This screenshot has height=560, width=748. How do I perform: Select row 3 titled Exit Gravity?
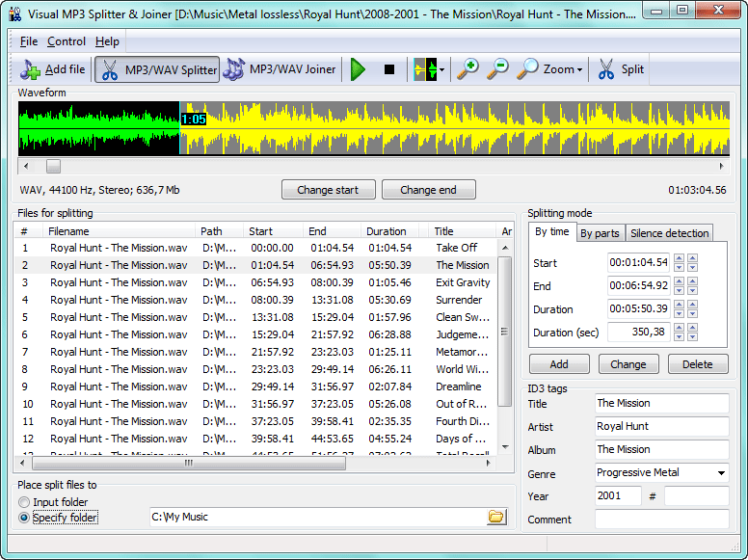(255, 282)
